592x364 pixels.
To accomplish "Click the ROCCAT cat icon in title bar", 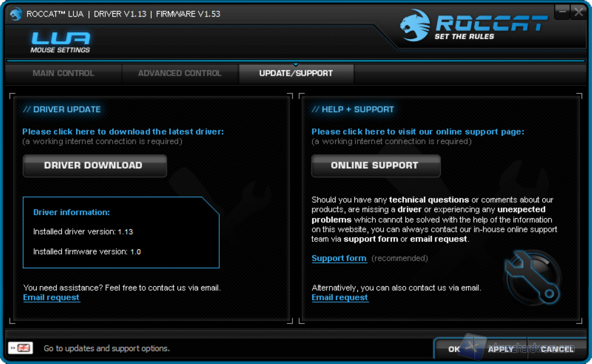I will click(16, 14).
